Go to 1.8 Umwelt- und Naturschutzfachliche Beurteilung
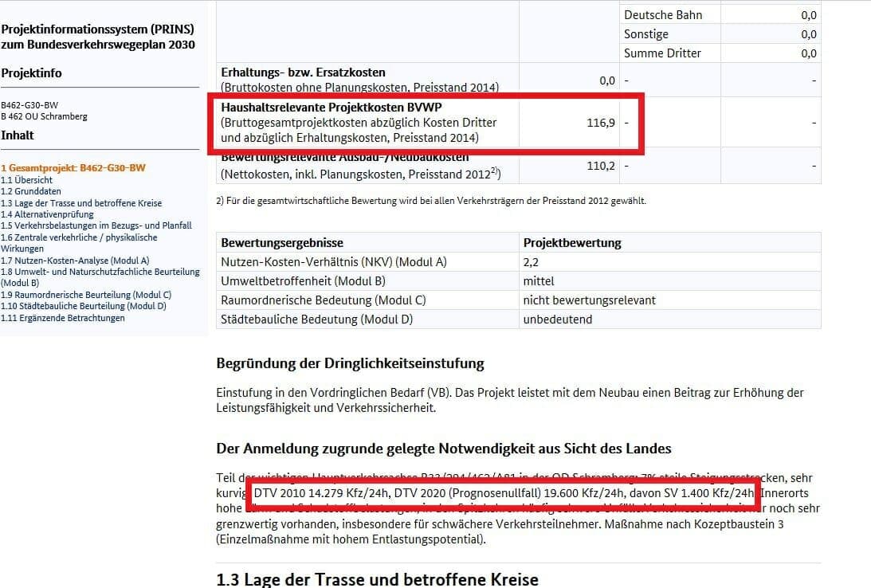Image resolution: width=871 pixels, height=588 pixels. pos(100,272)
